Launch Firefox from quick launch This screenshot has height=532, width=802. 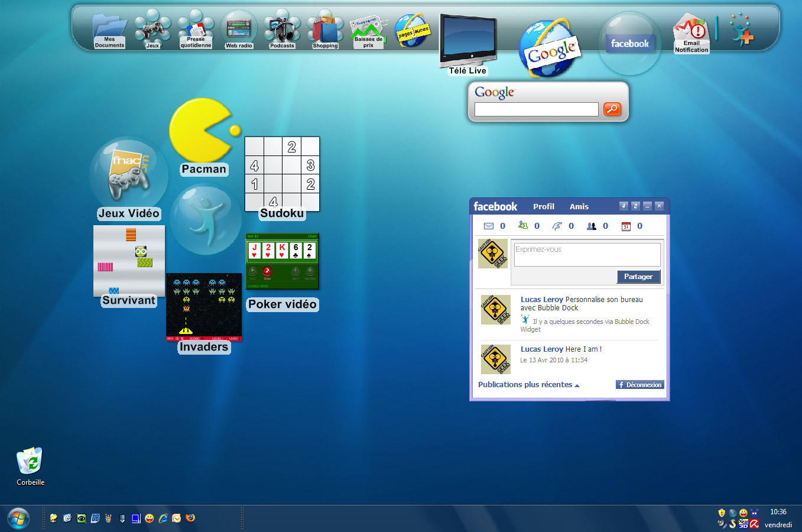tap(190, 518)
